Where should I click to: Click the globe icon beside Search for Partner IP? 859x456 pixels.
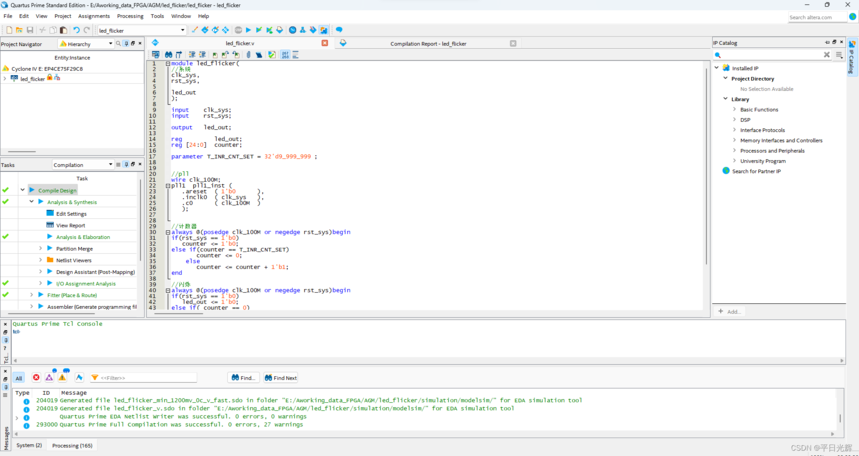pyautogui.click(x=726, y=171)
